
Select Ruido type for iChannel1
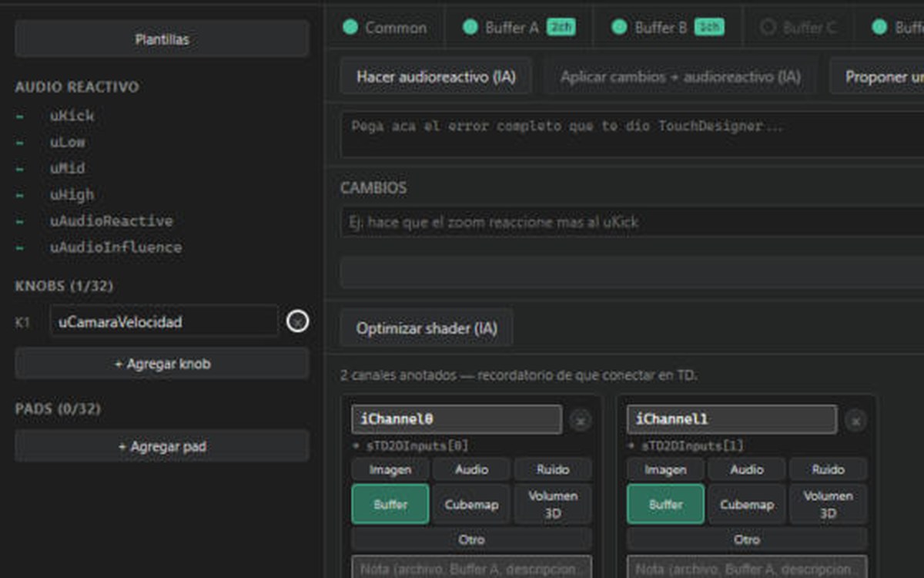[x=828, y=469]
